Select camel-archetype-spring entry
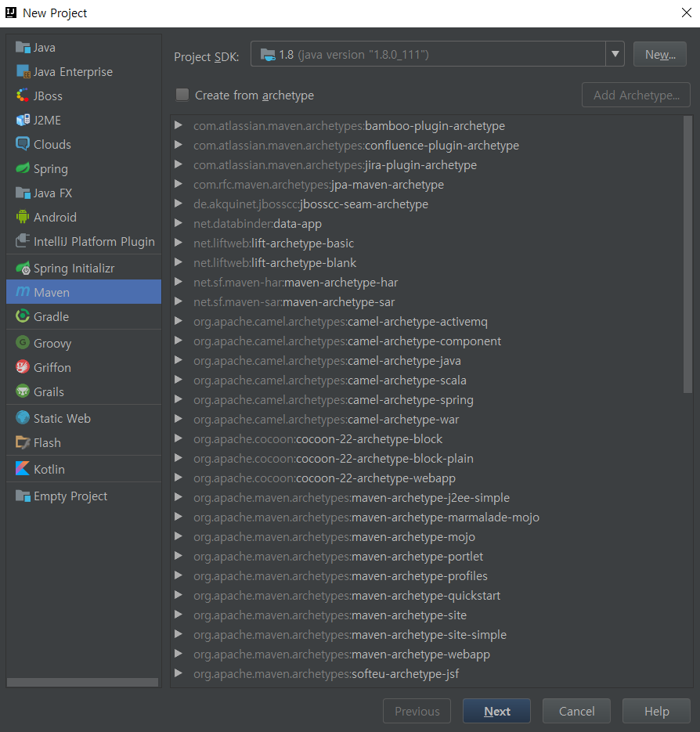This screenshot has height=732, width=700. (334, 400)
